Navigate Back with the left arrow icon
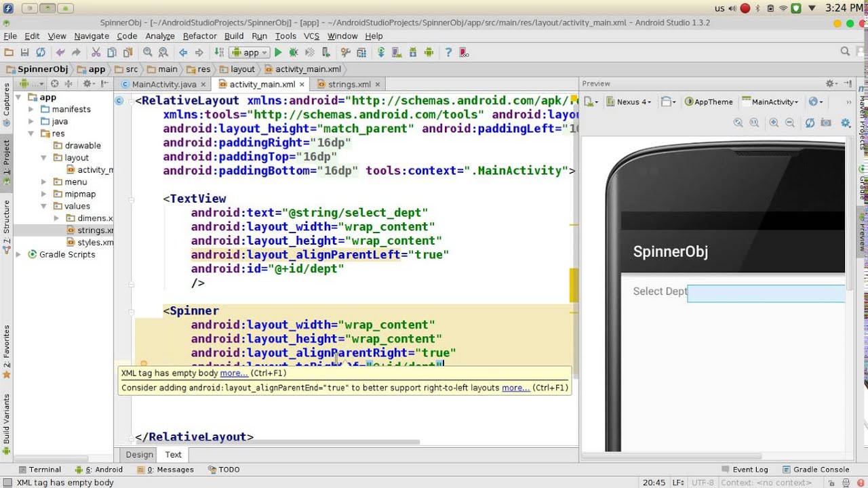The width and height of the screenshot is (868, 488). click(x=183, y=52)
